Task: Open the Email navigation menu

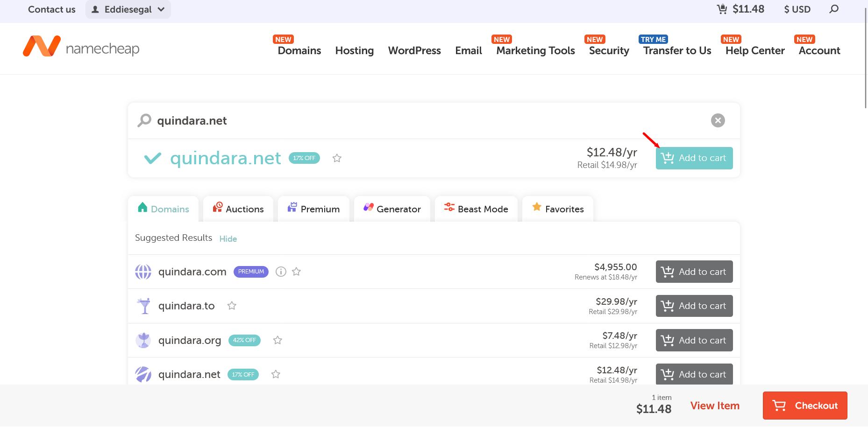Action: click(x=469, y=50)
